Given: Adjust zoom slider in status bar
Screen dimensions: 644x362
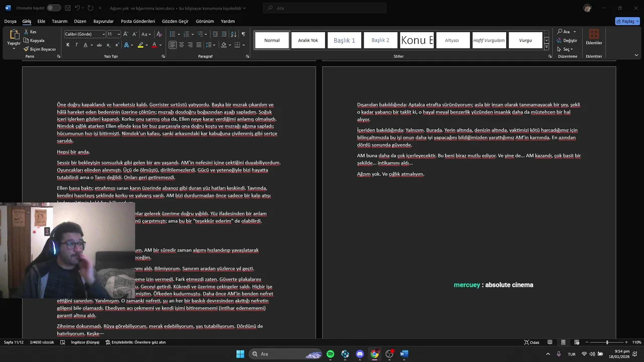Looking at the screenshot, I should tap(607, 342).
